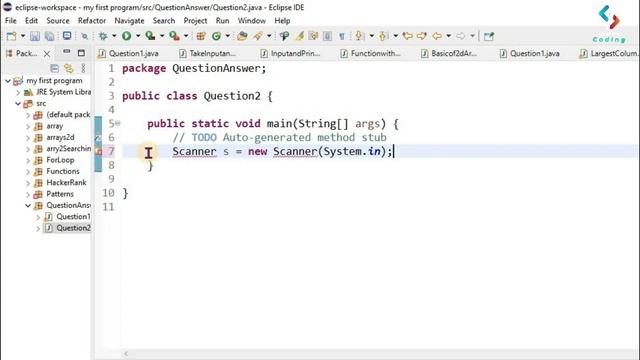Open the External Tools dropdown arrow
640x360 pixels.
(x=186, y=36)
